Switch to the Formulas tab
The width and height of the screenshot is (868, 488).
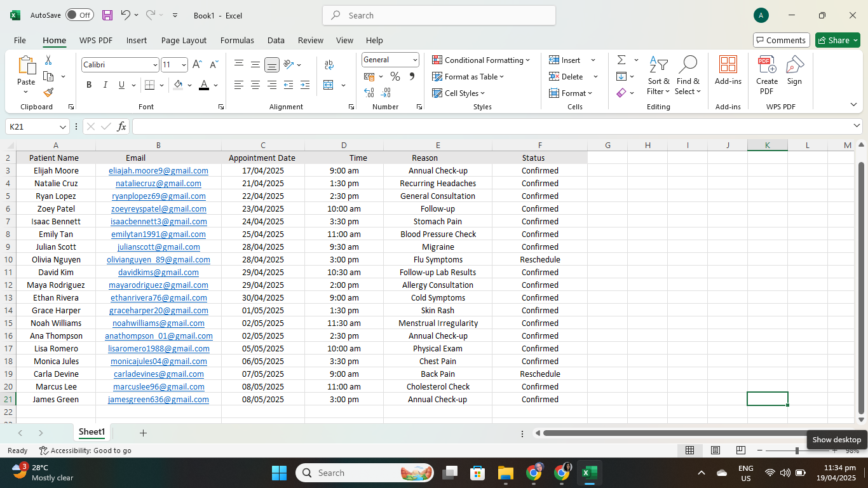pos(237,40)
